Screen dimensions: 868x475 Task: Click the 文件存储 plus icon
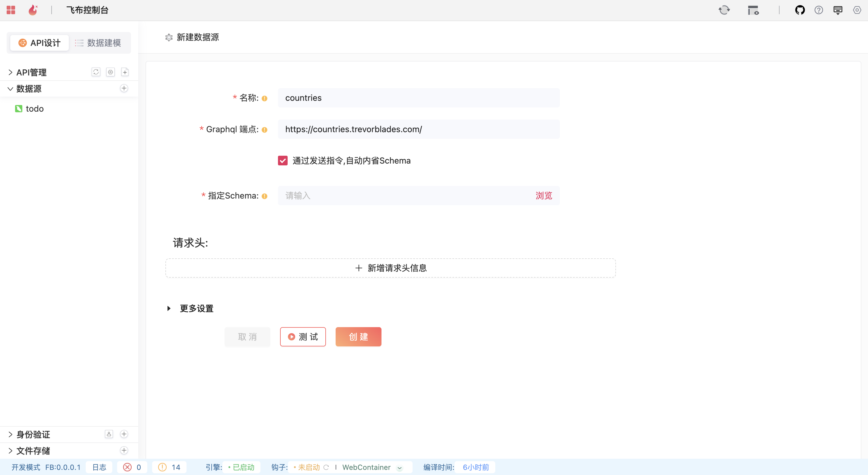[124, 451]
